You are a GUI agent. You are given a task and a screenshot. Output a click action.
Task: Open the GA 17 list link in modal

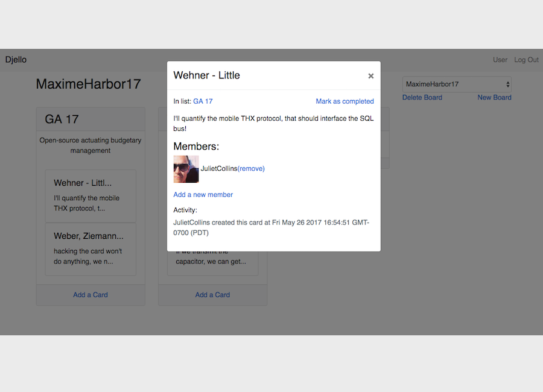pyautogui.click(x=203, y=101)
